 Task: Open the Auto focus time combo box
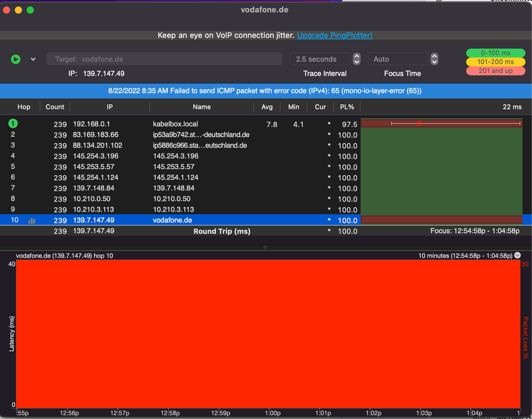(398, 59)
